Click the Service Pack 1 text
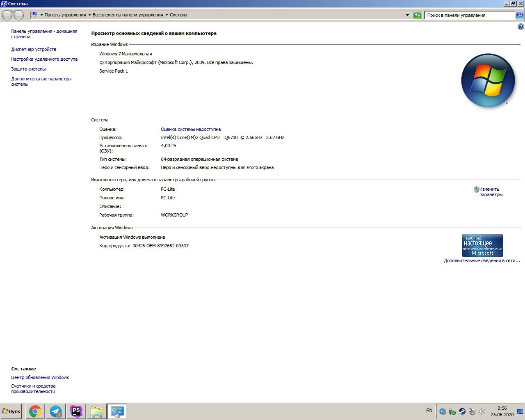Image resolution: width=525 pixels, height=420 pixels. tap(114, 71)
